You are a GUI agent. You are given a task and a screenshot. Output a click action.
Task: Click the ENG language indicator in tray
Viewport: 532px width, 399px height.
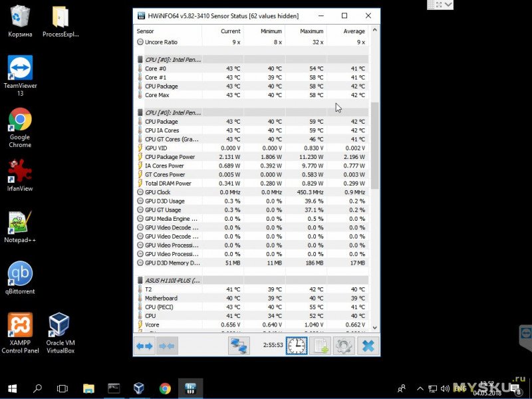(460, 388)
